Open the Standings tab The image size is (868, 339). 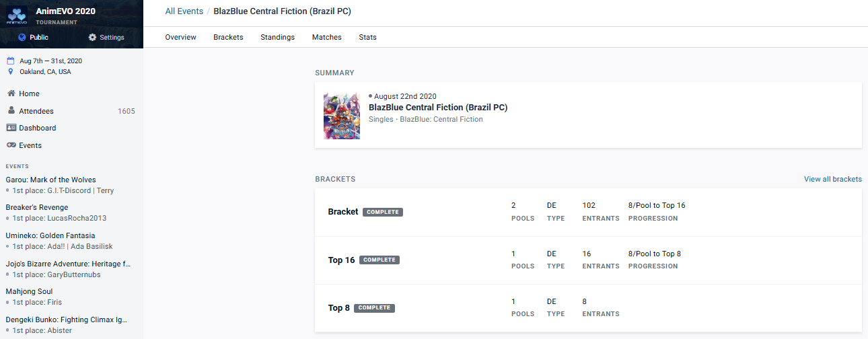tap(277, 37)
